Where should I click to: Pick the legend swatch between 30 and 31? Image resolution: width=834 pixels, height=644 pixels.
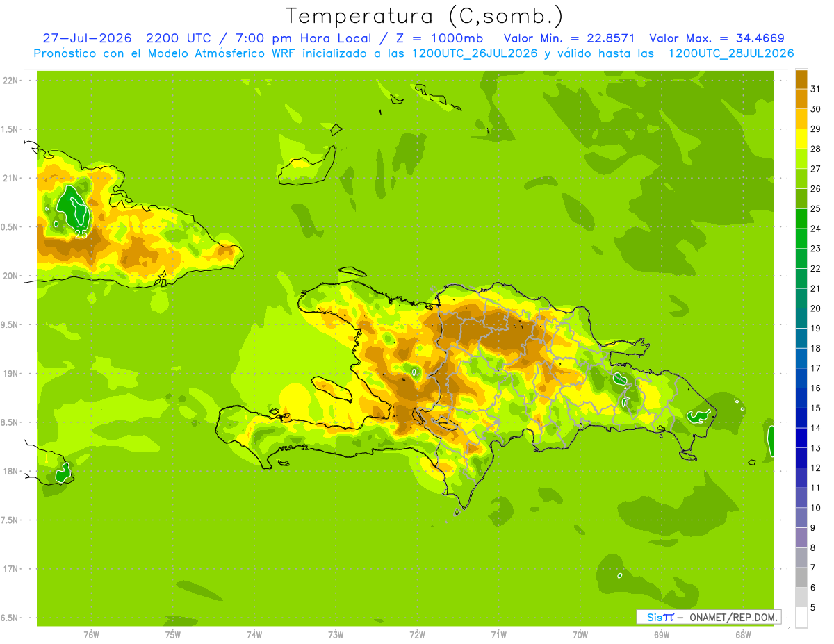(x=801, y=98)
